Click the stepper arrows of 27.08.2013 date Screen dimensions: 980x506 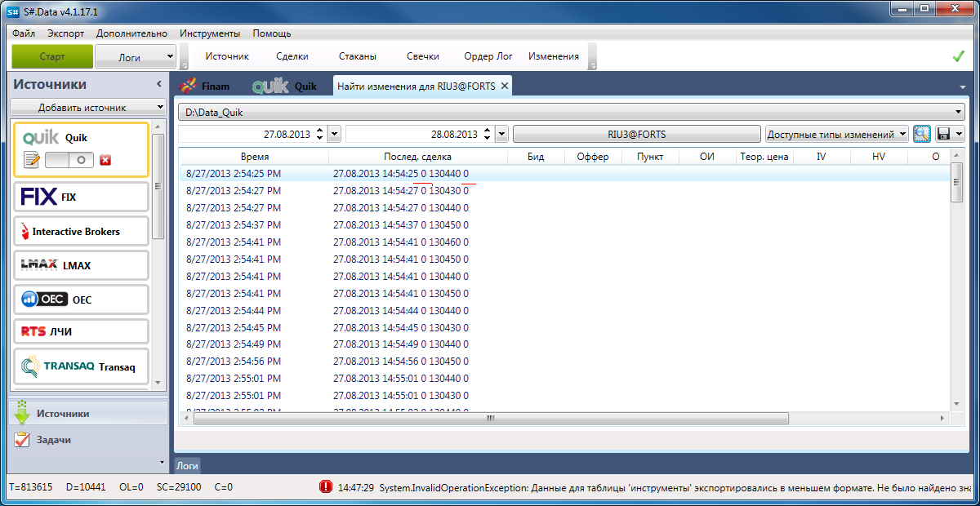320,134
